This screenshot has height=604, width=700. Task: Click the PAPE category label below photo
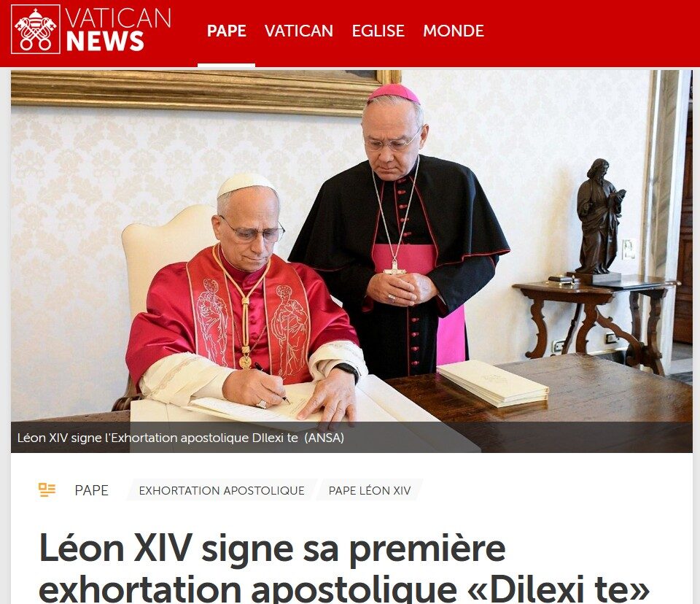coord(92,490)
